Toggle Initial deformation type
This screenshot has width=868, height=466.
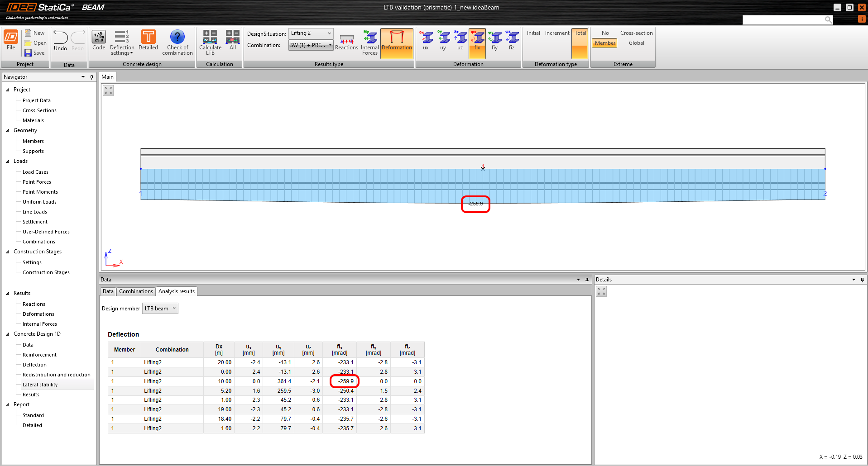click(533, 33)
